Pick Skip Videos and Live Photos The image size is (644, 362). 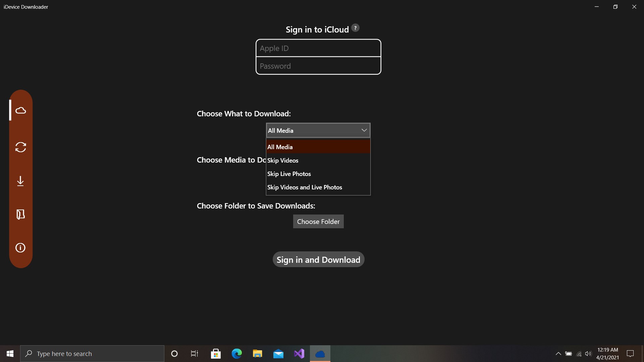click(x=318, y=187)
